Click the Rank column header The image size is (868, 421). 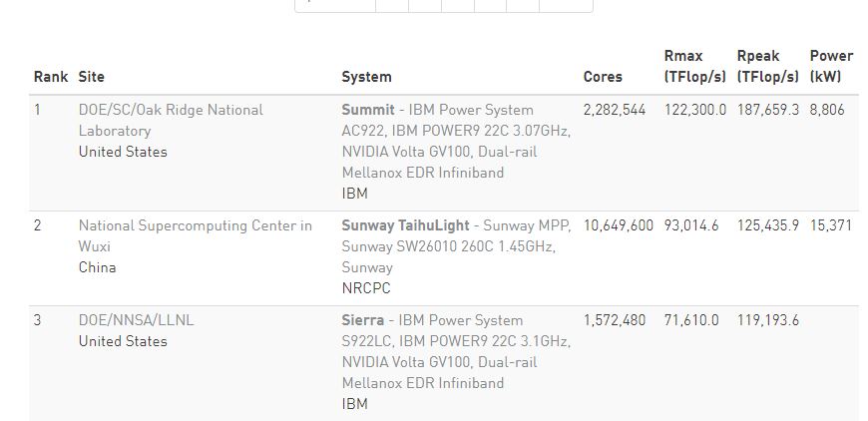click(51, 77)
